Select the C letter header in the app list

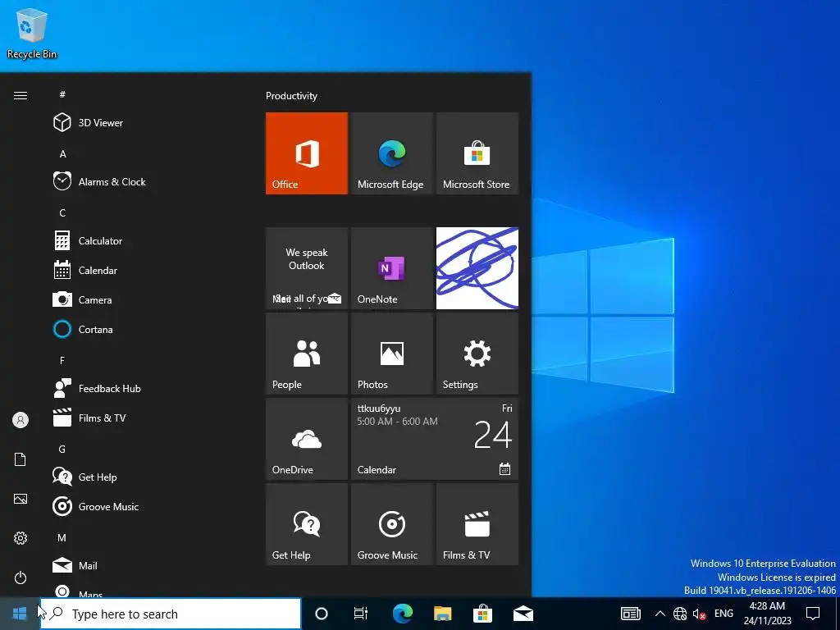[62, 212]
